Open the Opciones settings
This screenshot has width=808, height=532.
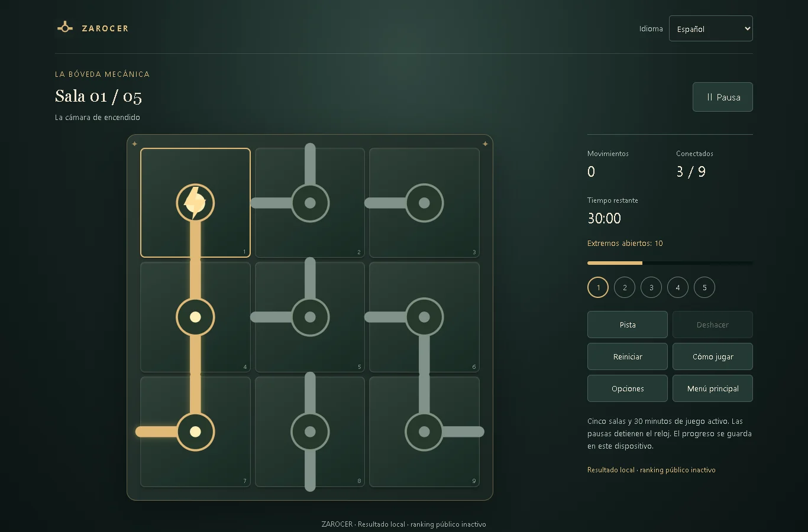[x=628, y=388]
